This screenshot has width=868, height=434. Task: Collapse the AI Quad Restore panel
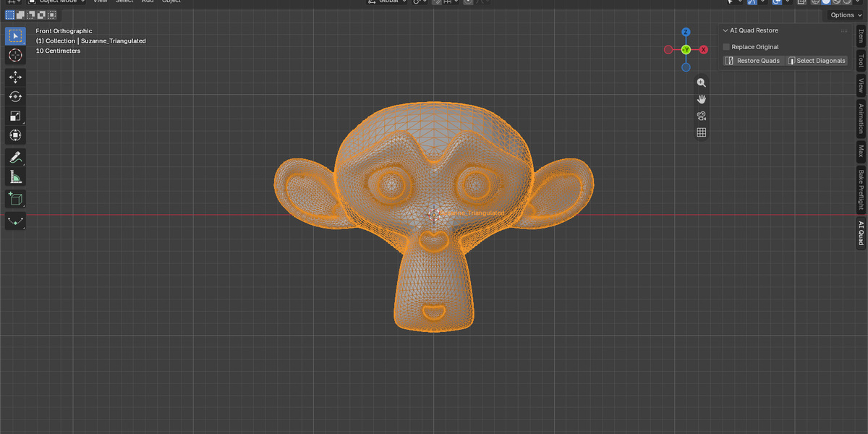(726, 30)
